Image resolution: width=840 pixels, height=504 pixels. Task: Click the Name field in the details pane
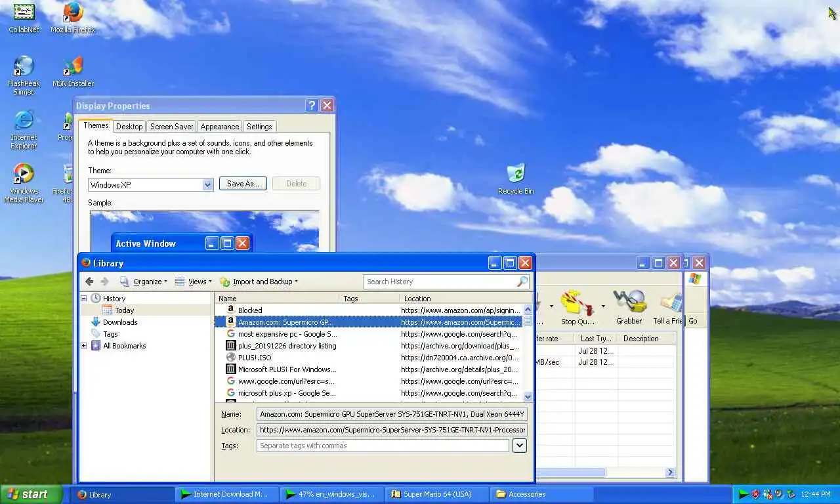pos(392,414)
